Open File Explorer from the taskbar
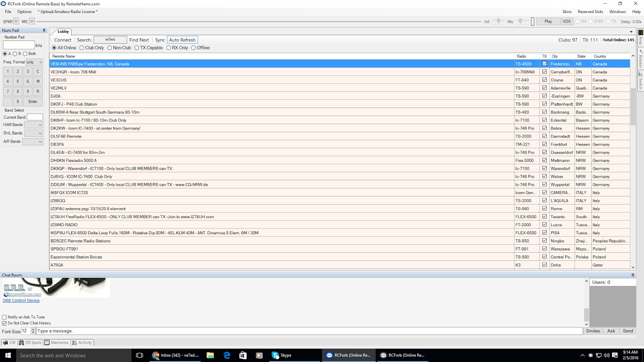The width and height of the screenshot is (644, 362). tap(210, 355)
